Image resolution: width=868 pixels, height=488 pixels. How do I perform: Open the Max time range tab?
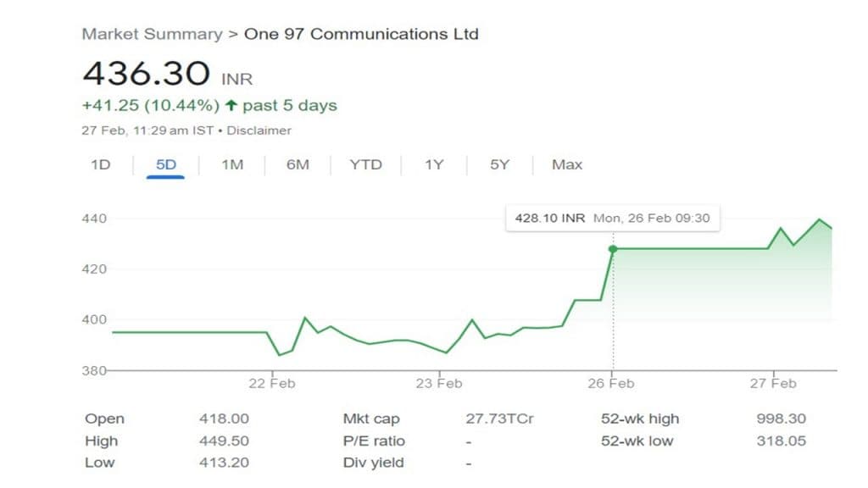point(567,164)
